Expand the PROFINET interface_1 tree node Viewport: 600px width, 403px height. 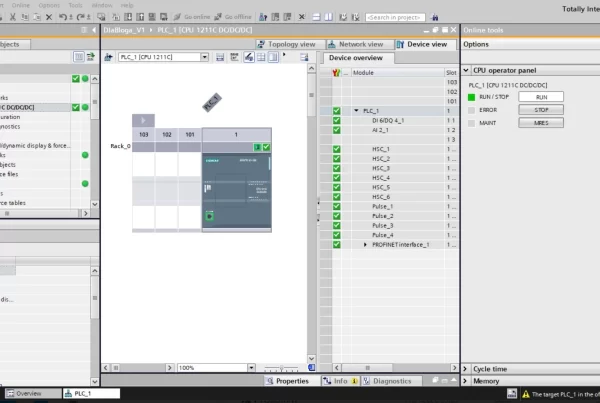[365, 244]
